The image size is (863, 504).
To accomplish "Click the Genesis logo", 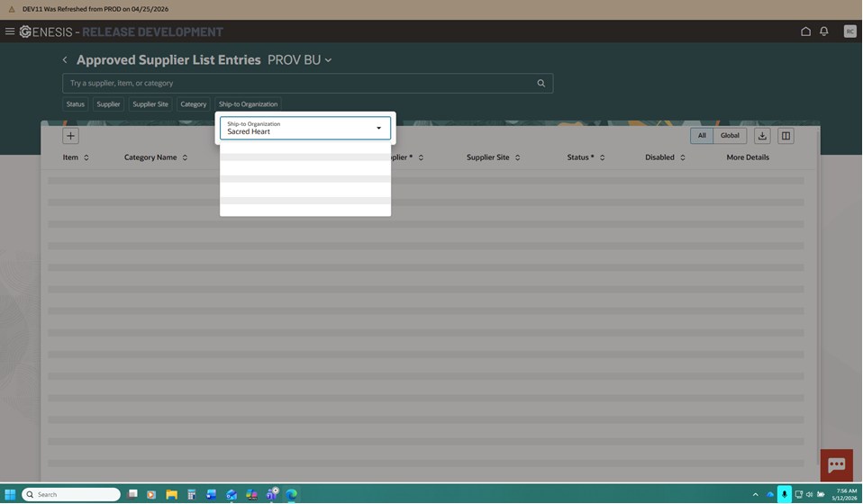I will click(25, 31).
